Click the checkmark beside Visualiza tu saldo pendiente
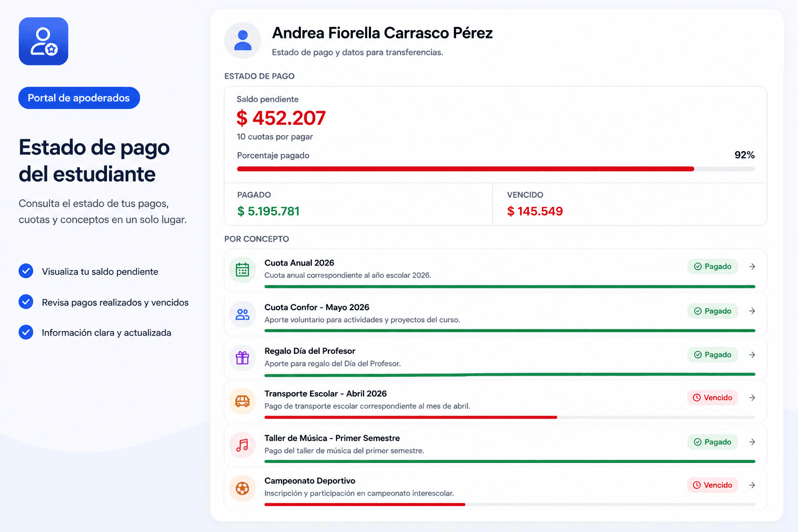This screenshot has height=532, width=798. pos(26,271)
